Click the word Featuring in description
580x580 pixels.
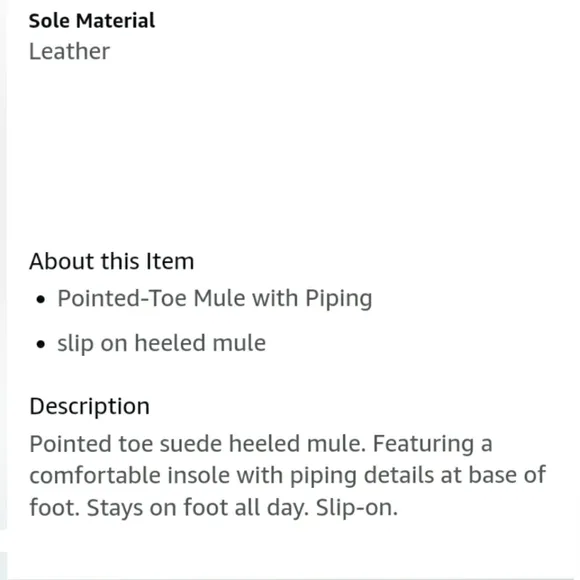pyautogui.click(x=423, y=444)
